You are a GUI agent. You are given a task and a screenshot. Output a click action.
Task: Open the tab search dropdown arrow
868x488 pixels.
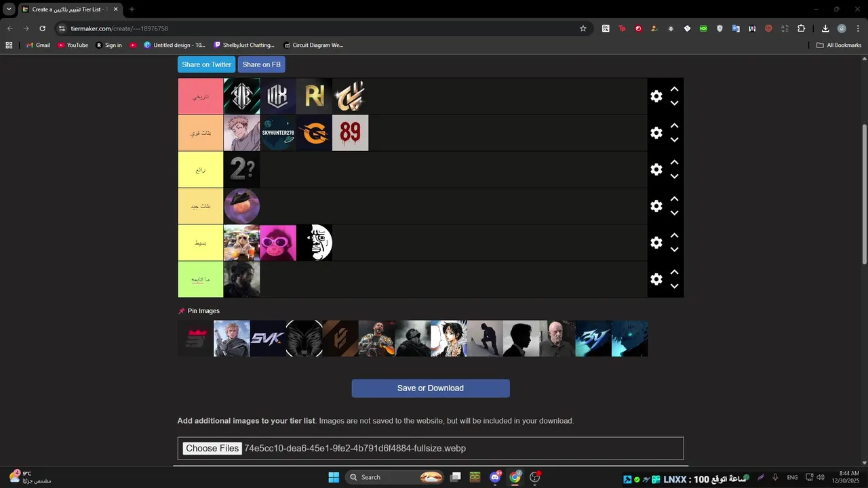click(x=9, y=9)
